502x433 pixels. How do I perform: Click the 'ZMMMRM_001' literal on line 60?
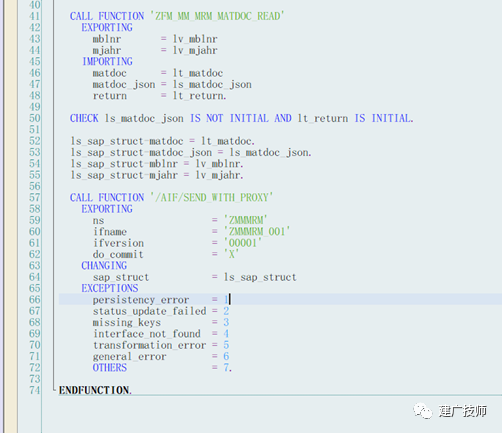pos(257,231)
